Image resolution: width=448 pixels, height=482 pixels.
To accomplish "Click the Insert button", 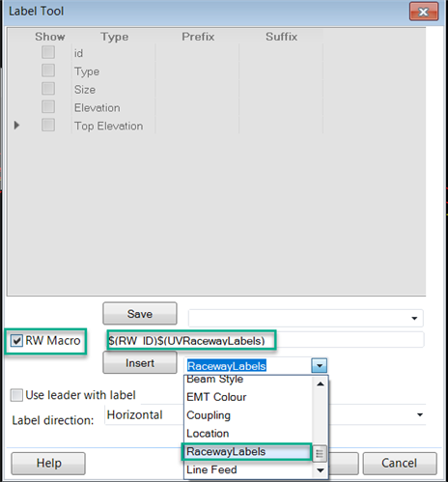I will pyautogui.click(x=140, y=362).
